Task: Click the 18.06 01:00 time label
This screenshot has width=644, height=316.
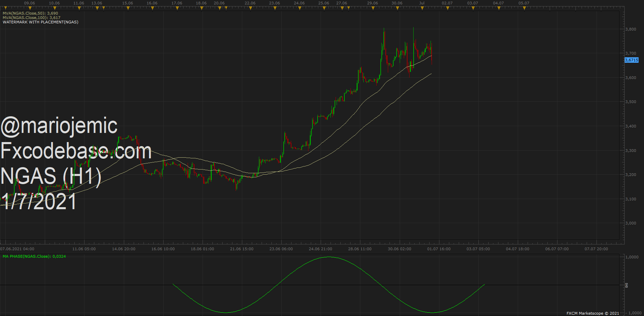Action: (202, 249)
